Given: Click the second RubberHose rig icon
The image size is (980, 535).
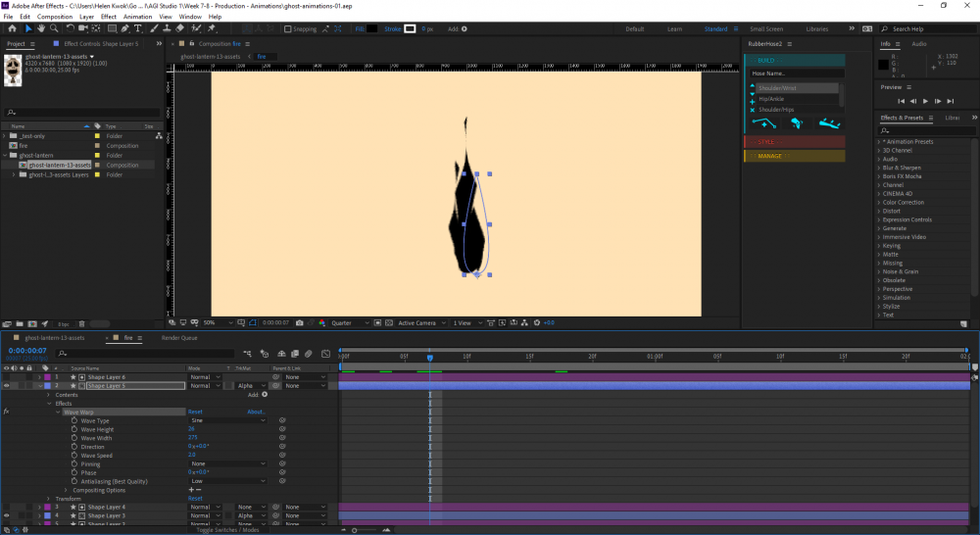Looking at the screenshot, I should pyautogui.click(x=796, y=123).
